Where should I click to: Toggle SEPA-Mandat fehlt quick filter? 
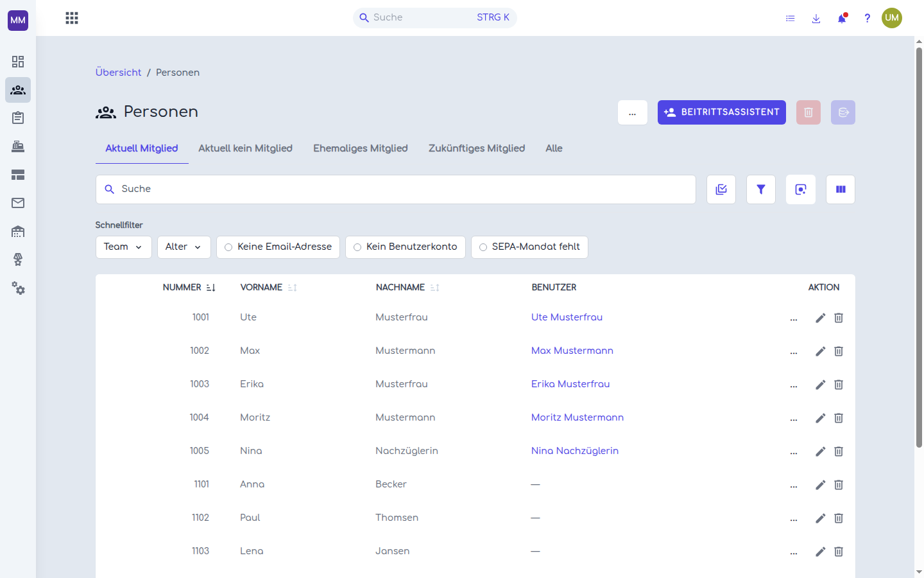[x=529, y=247]
